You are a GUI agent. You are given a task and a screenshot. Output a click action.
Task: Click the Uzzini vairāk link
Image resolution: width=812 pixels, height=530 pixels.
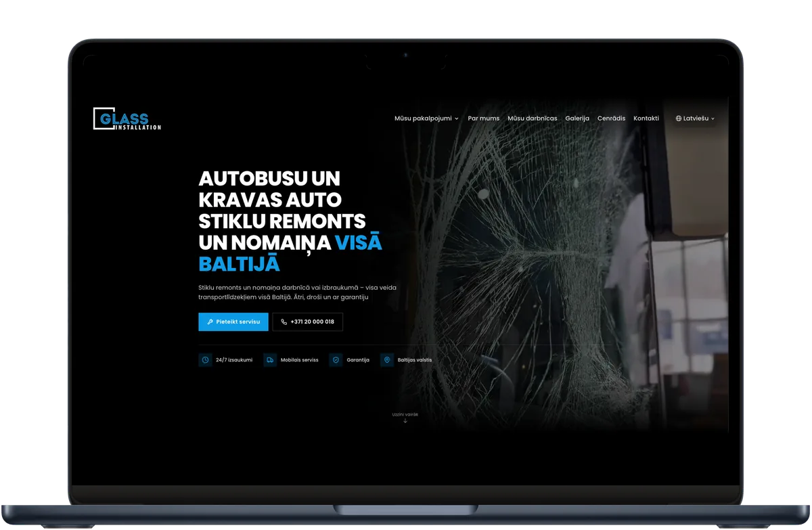[405, 414]
